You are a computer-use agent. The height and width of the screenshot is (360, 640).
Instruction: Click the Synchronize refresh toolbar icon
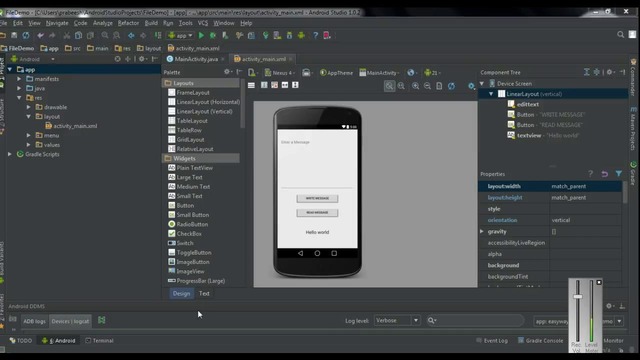coord(26,36)
